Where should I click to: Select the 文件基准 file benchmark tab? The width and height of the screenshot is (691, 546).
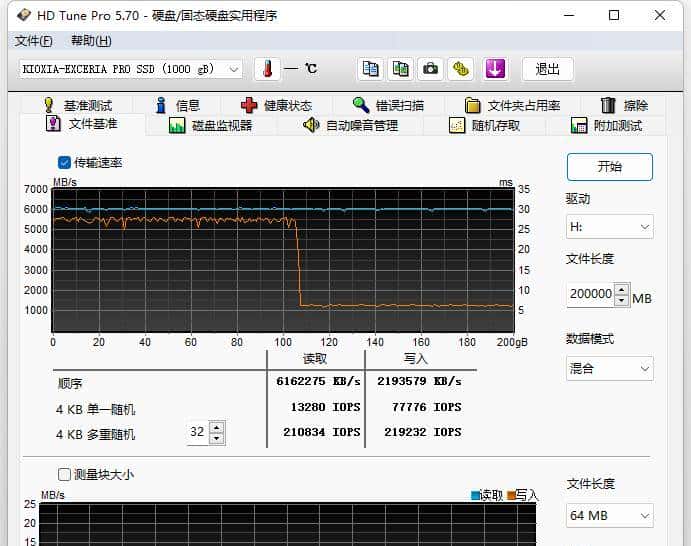(x=82, y=124)
